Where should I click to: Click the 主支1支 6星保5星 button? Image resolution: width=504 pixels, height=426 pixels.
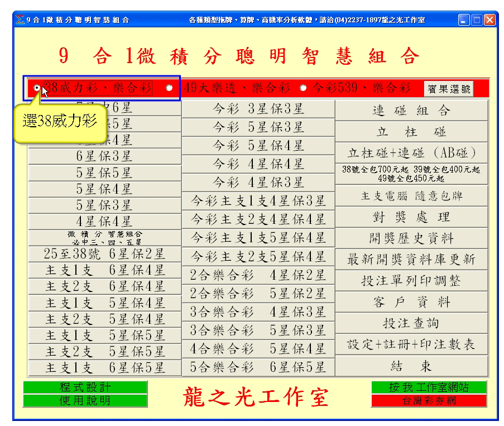[x=105, y=368]
